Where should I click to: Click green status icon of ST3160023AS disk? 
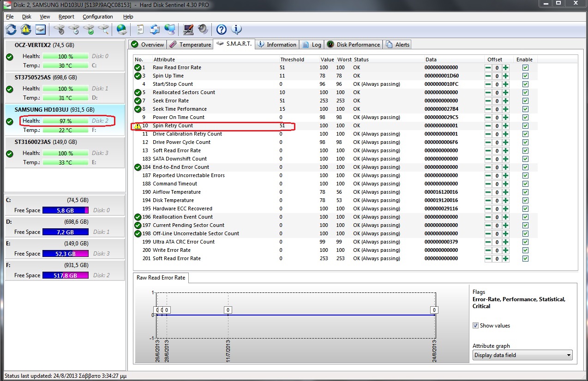(x=9, y=154)
